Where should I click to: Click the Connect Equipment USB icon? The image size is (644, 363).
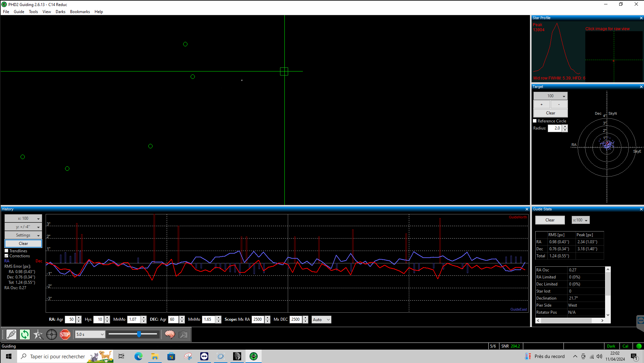[11, 334]
